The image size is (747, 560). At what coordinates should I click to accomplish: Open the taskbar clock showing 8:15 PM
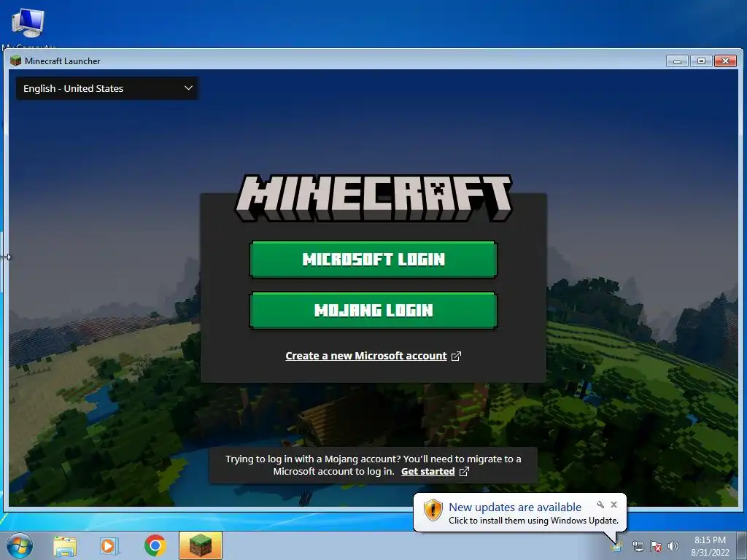pos(710,546)
